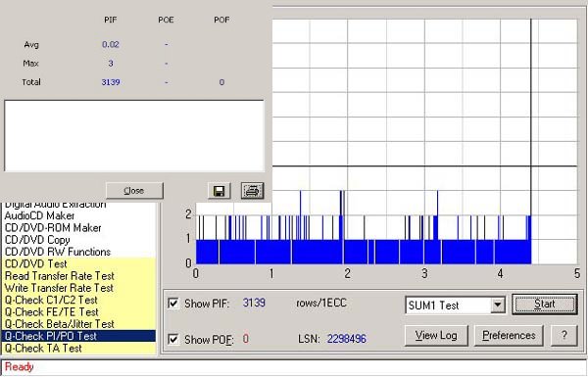
Task: Select Write Transfer Rate Test
Action: coord(78,288)
